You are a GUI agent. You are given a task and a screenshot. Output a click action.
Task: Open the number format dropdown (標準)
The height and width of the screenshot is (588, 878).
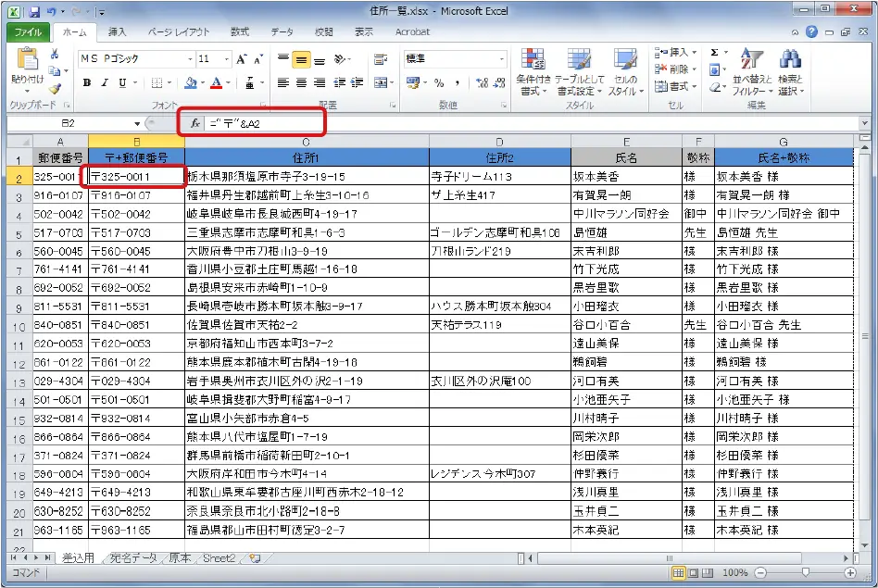click(502, 59)
